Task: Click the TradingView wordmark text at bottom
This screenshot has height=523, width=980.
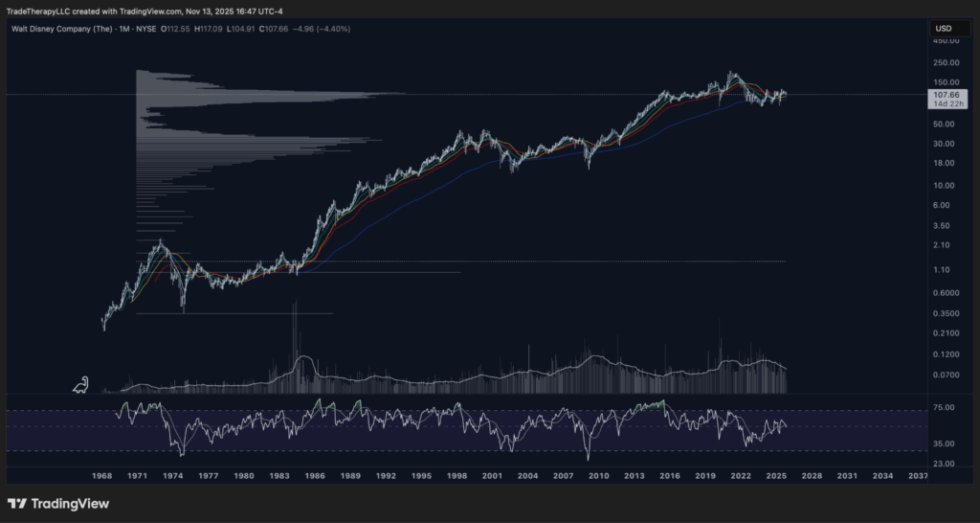Action: 70,504
